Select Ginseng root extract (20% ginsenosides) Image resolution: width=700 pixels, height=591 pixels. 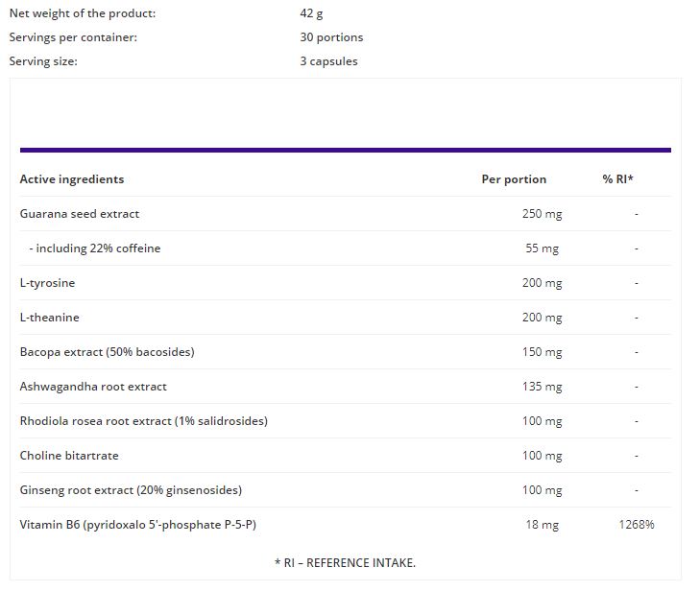click(x=131, y=490)
